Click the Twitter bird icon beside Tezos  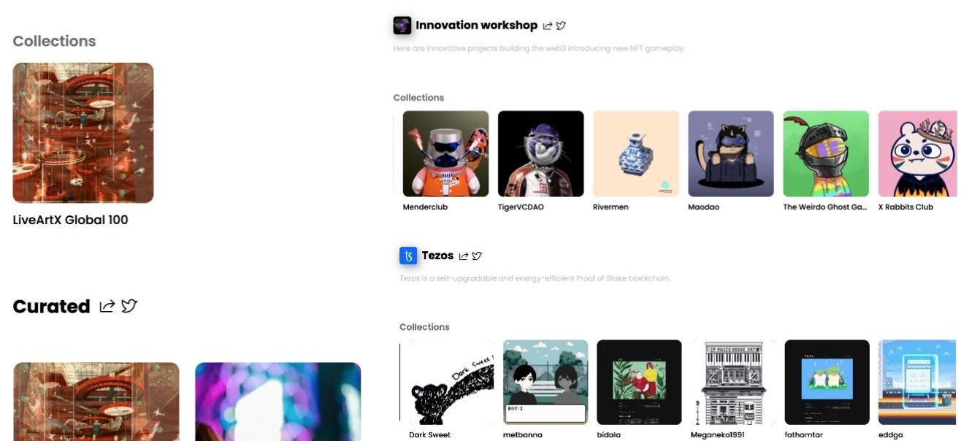[477, 256]
